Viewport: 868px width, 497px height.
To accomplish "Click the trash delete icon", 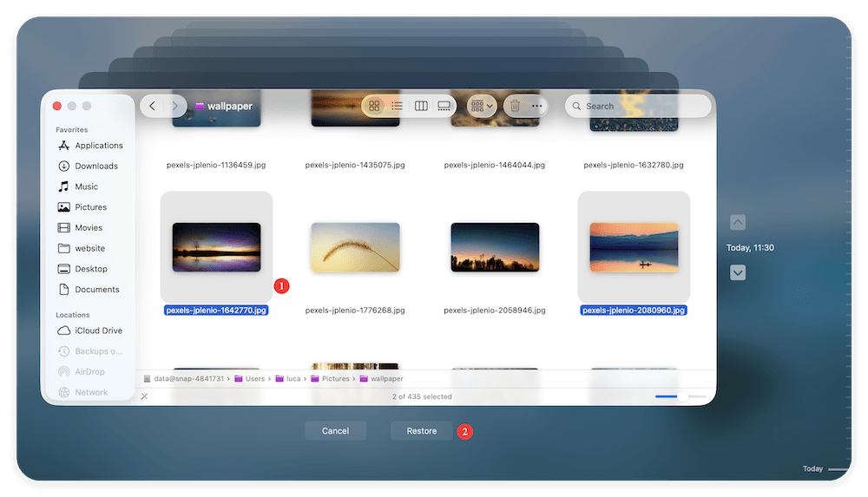I will click(515, 106).
